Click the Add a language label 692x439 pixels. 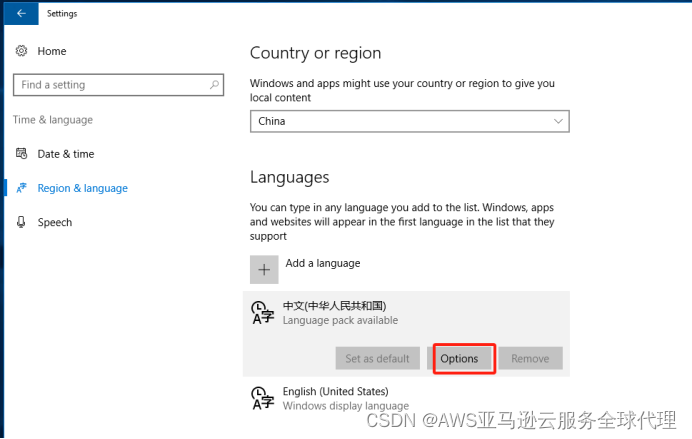323,263
